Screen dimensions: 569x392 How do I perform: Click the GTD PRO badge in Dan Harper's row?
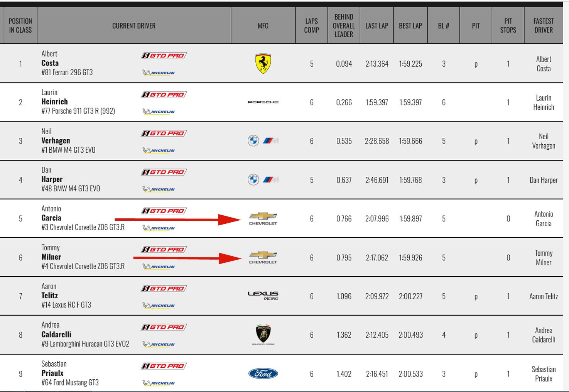[164, 172]
